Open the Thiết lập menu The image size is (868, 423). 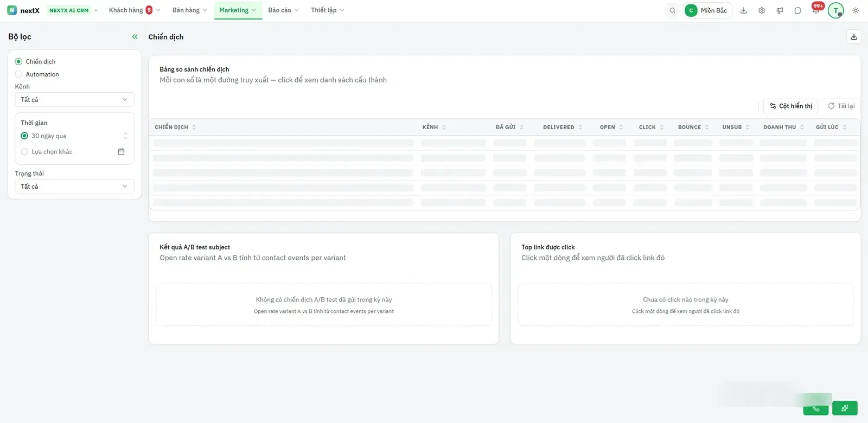pyautogui.click(x=327, y=10)
